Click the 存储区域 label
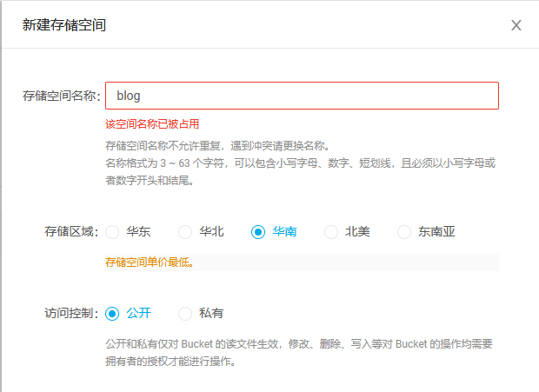The width and height of the screenshot is (539, 392). (x=71, y=231)
